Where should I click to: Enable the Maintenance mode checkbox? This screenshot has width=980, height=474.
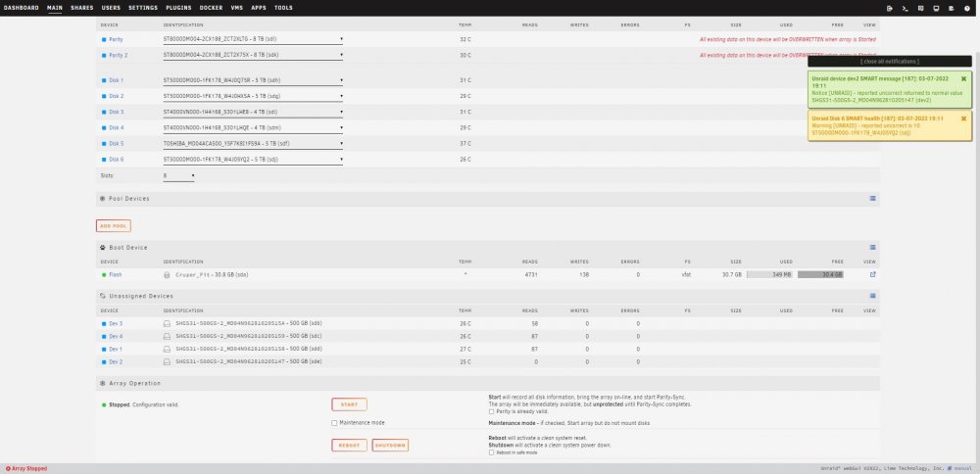tap(334, 423)
